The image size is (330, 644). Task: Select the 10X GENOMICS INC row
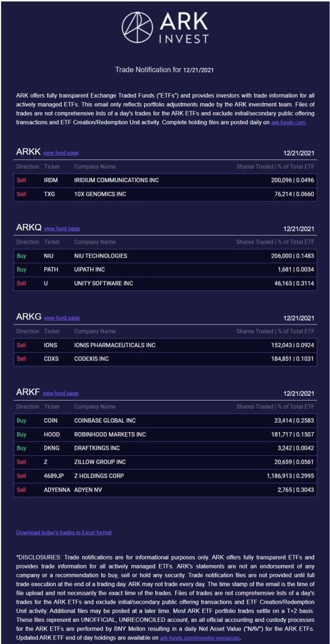click(165, 194)
